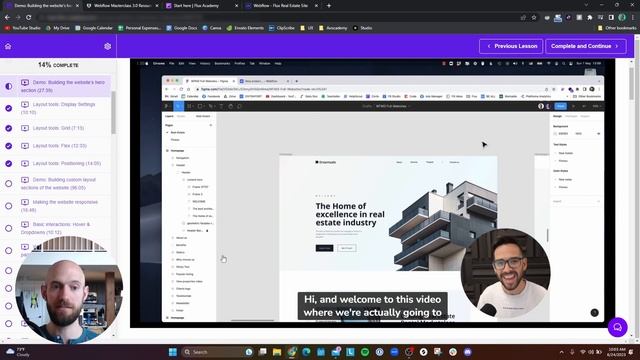Toggle completion circle for hero section demo

(x=9, y=86)
